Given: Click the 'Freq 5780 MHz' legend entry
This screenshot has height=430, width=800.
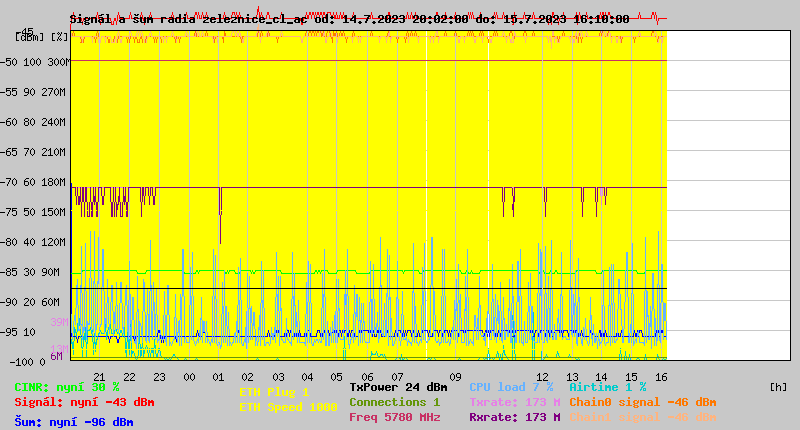Looking at the screenshot, I should (395, 417).
